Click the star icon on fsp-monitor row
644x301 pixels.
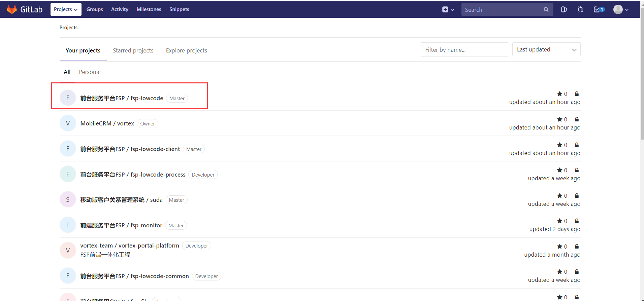click(559, 221)
